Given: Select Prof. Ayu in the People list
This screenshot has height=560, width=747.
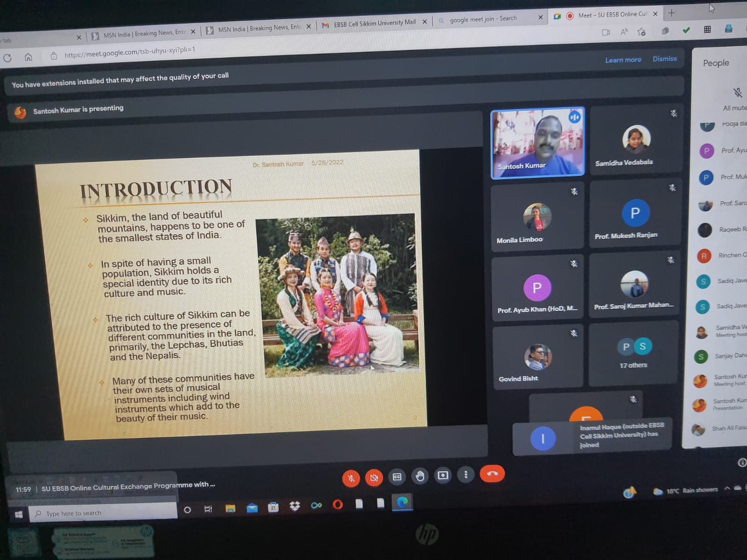Looking at the screenshot, I should click(723, 151).
